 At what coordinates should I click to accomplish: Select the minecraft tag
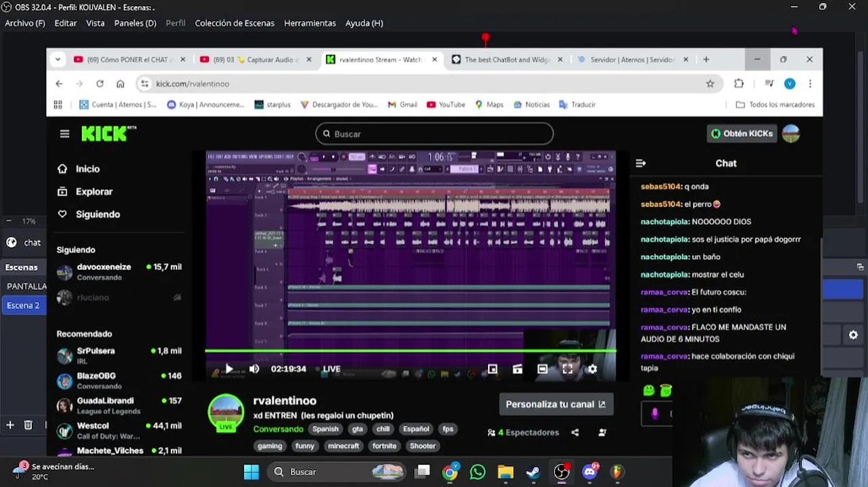[343, 446]
